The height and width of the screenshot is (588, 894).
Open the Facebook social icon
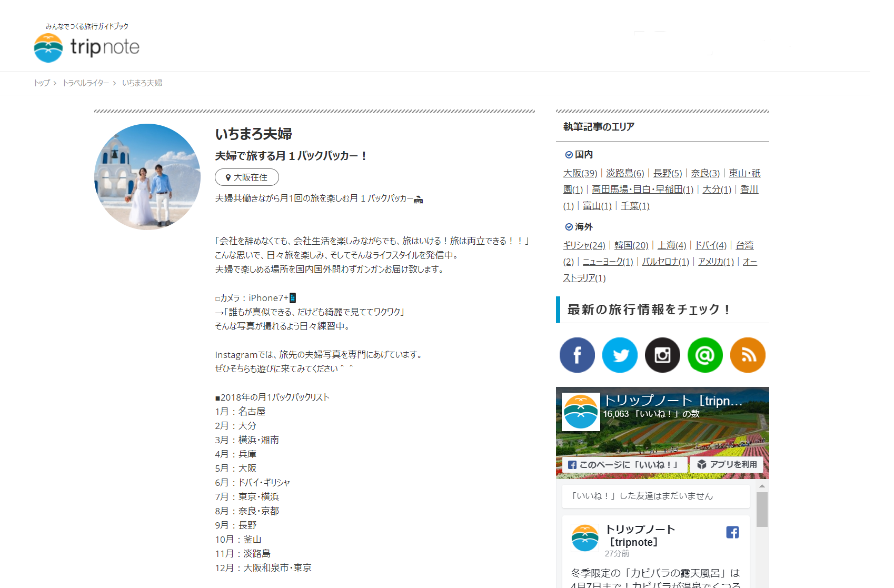[x=577, y=355]
